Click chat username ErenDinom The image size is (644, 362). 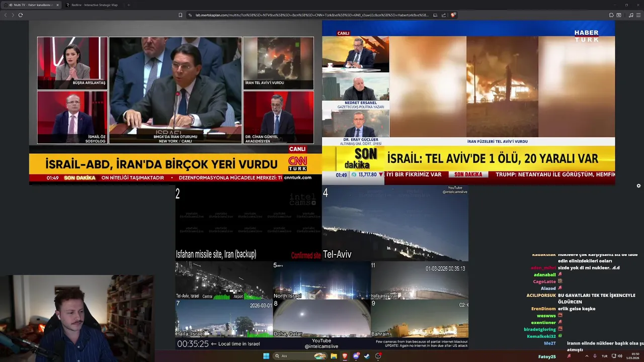(x=543, y=309)
